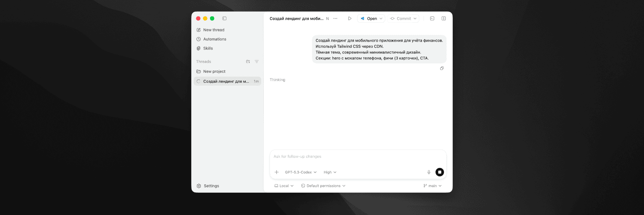Click the Commit button
Screen dimensions: 644x215
pyautogui.click(x=401, y=18)
